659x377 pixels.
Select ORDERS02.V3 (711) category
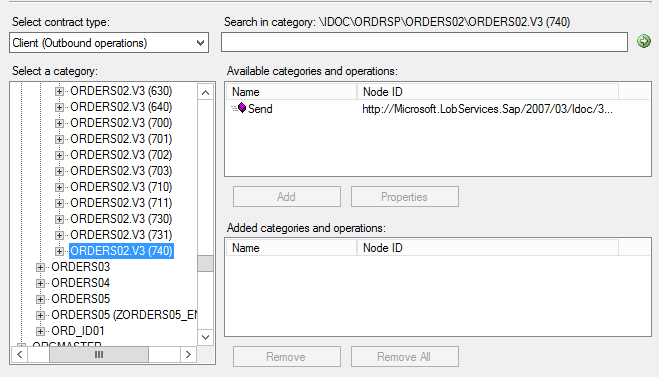click(121, 203)
